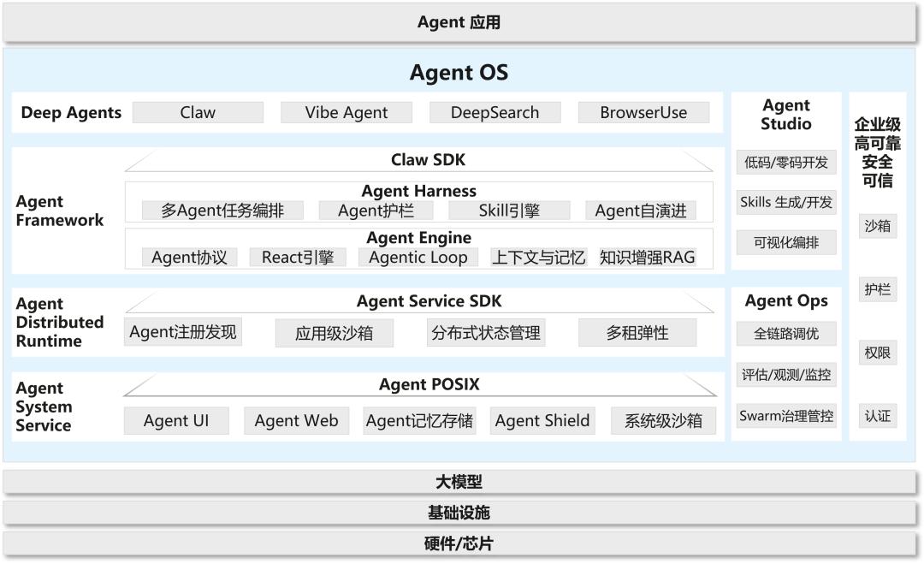Select the 沙箱 box in the security column
The width and height of the screenshot is (924, 570).
[x=878, y=226]
